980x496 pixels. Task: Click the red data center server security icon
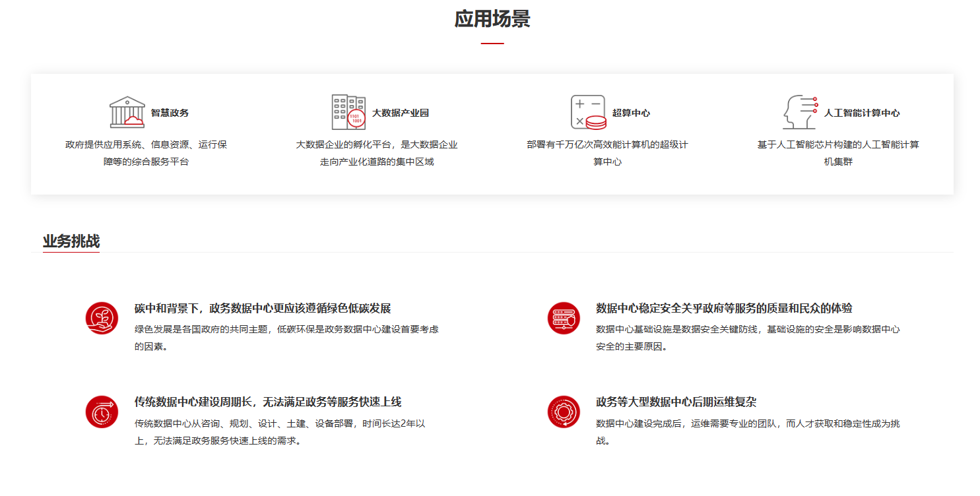(564, 318)
